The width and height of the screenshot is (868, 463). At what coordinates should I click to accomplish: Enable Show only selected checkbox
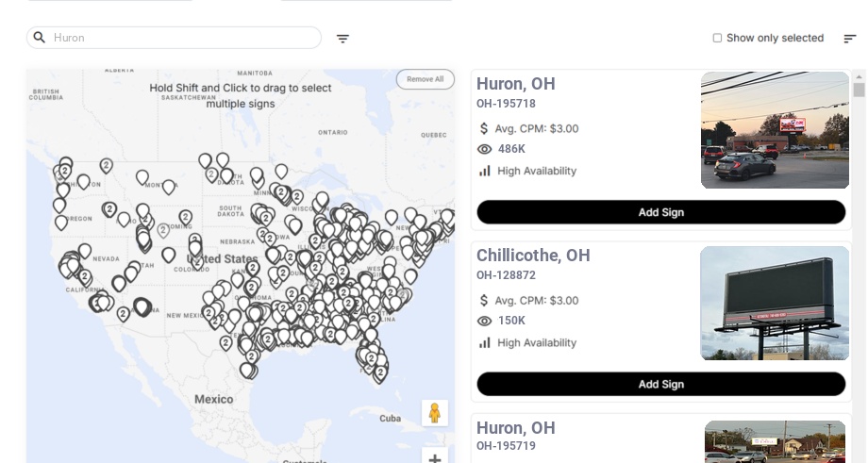717,39
